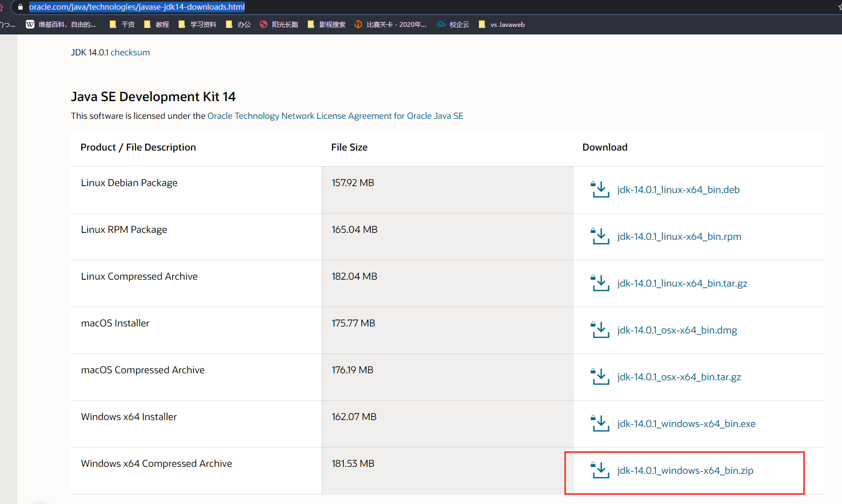Download jdk-14.0.1_windows-x64_bin.zip
The height and width of the screenshot is (504, 842).
(x=685, y=470)
